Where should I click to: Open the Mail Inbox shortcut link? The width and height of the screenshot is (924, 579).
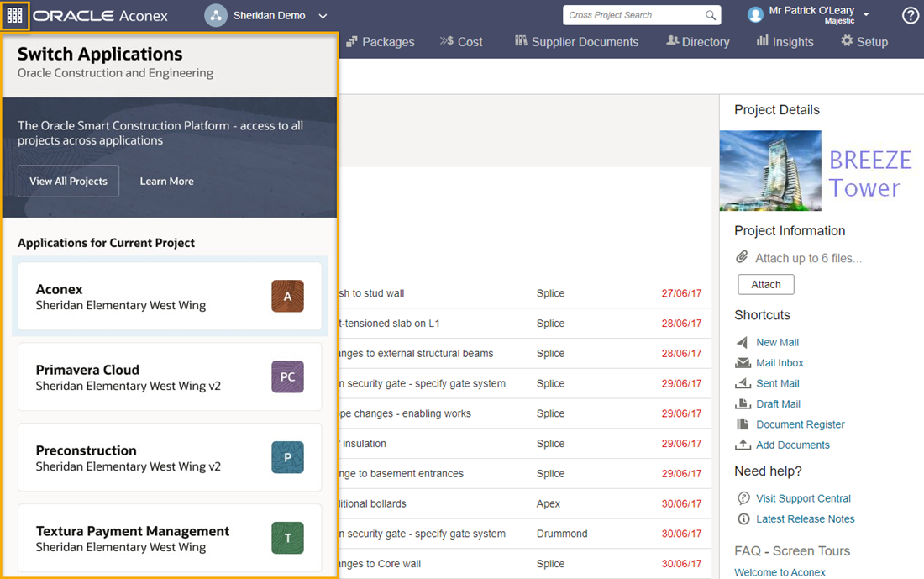(780, 363)
